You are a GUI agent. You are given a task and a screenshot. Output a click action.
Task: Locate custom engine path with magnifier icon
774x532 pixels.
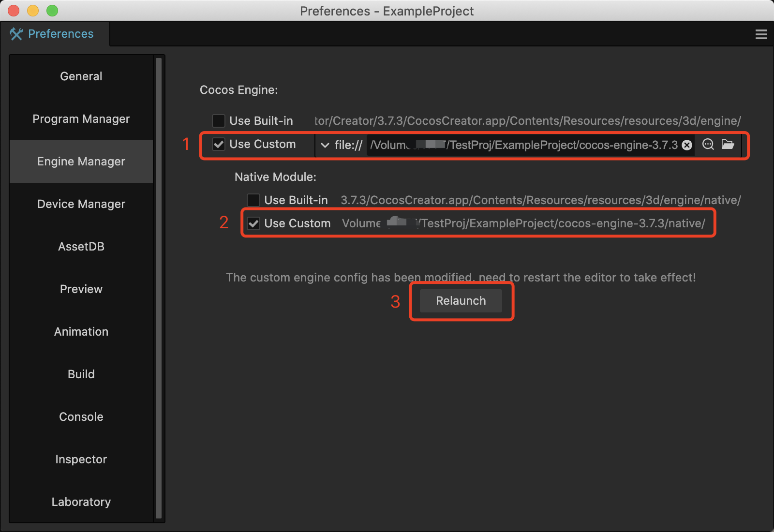(708, 145)
